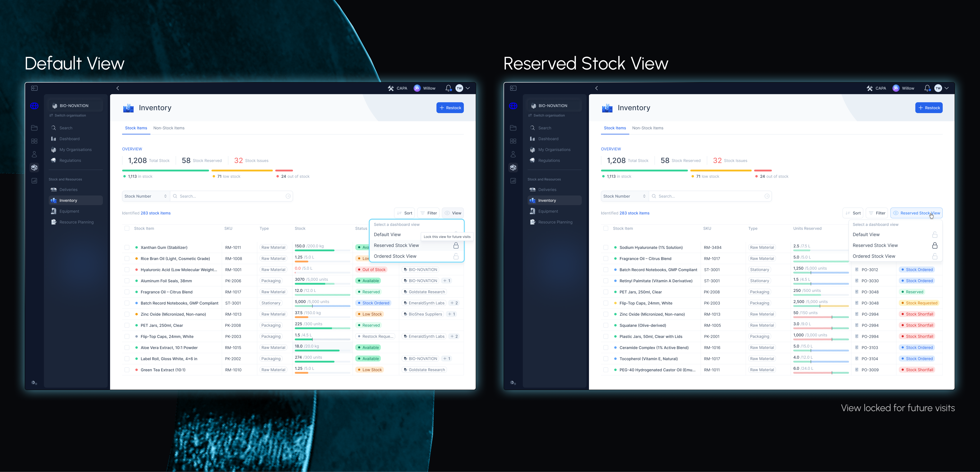Click the bell icon in Default View window

(448, 88)
